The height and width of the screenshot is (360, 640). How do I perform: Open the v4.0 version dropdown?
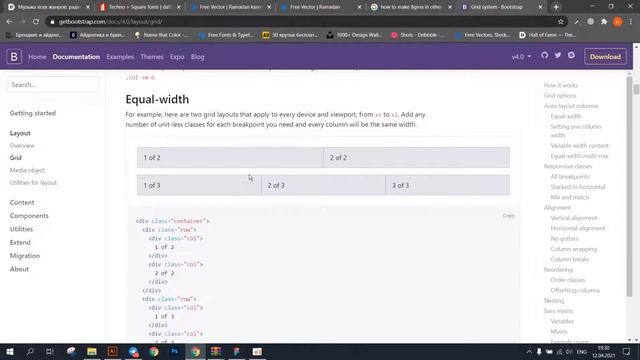522,57
